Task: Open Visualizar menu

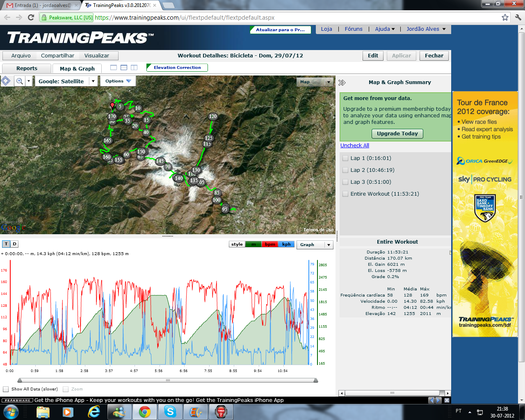Action: [x=97, y=56]
